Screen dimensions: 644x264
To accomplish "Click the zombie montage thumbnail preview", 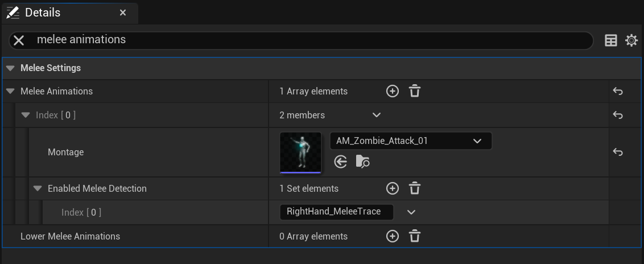I will pos(301,152).
